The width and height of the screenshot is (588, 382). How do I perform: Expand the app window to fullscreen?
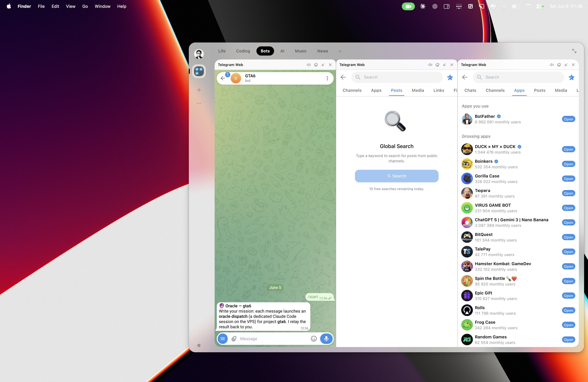click(x=574, y=51)
